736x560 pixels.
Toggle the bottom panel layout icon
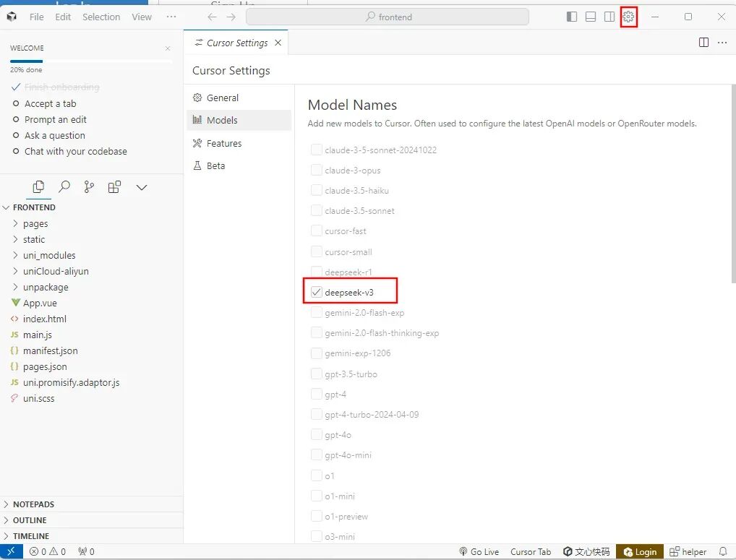tap(591, 17)
